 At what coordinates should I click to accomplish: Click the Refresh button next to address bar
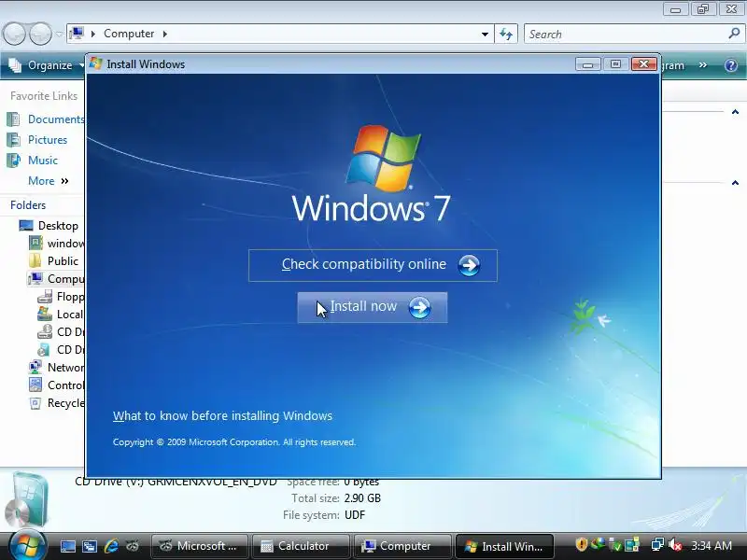click(x=506, y=34)
